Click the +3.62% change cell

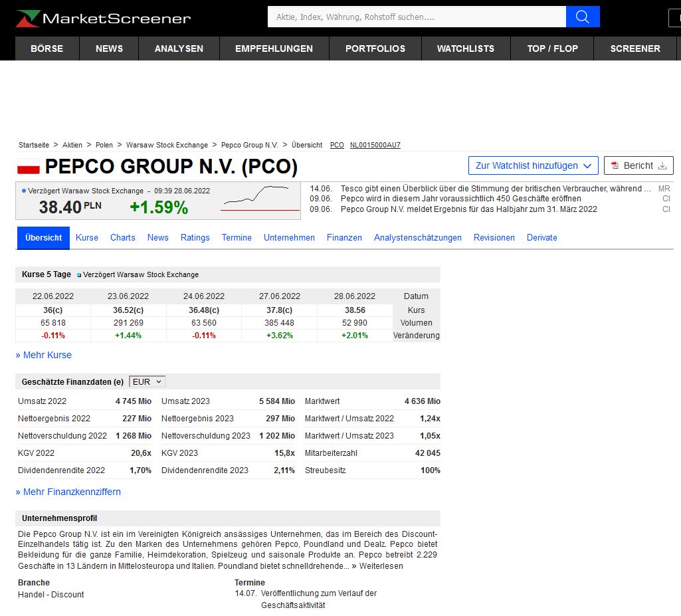click(279, 336)
